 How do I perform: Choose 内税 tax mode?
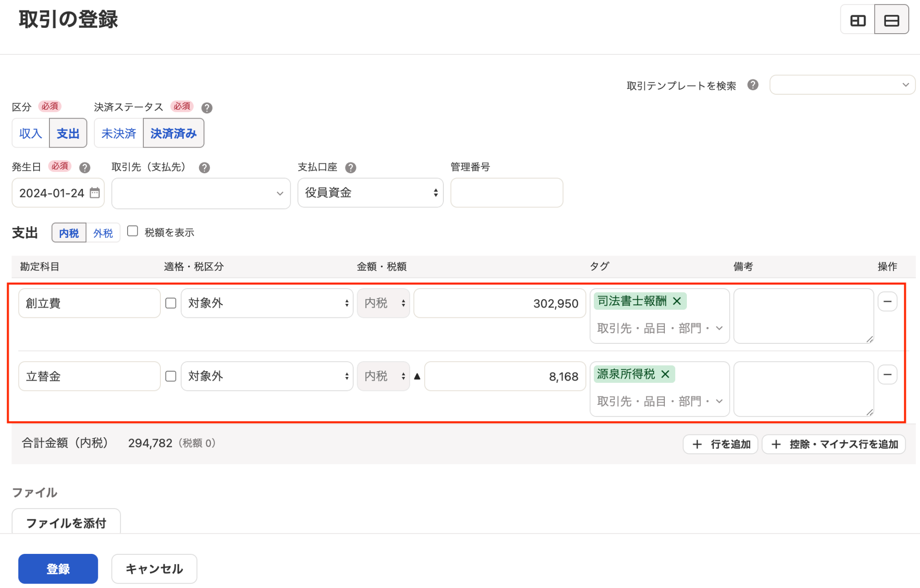click(x=69, y=233)
